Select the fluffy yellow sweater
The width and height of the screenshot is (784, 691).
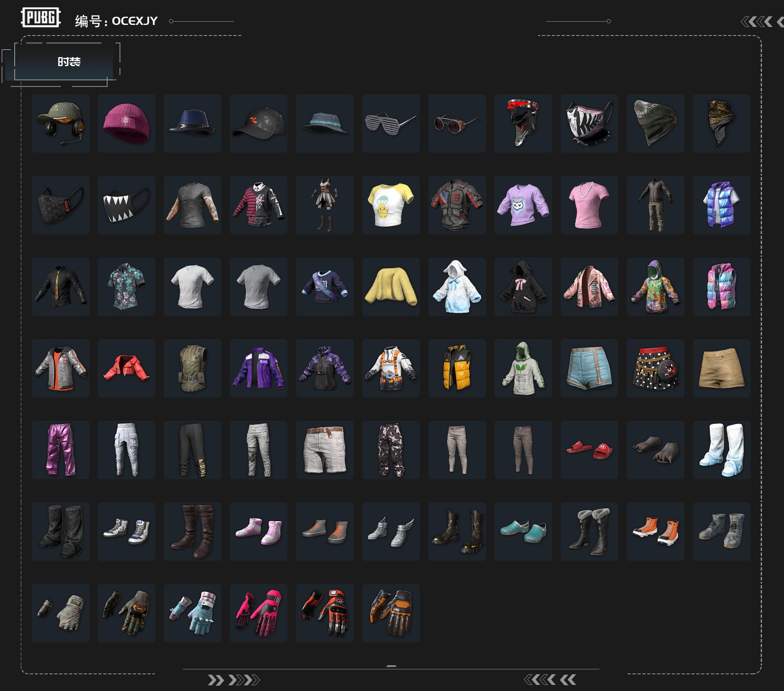(x=391, y=287)
